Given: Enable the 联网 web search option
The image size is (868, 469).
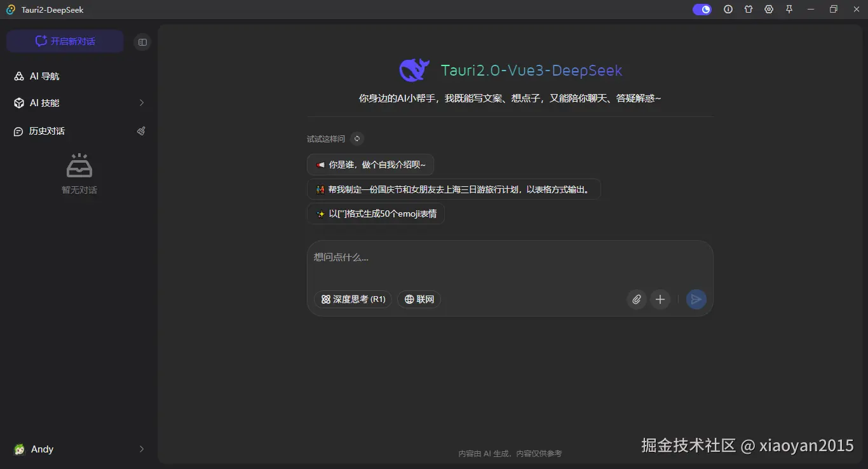Looking at the screenshot, I should pos(419,299).
